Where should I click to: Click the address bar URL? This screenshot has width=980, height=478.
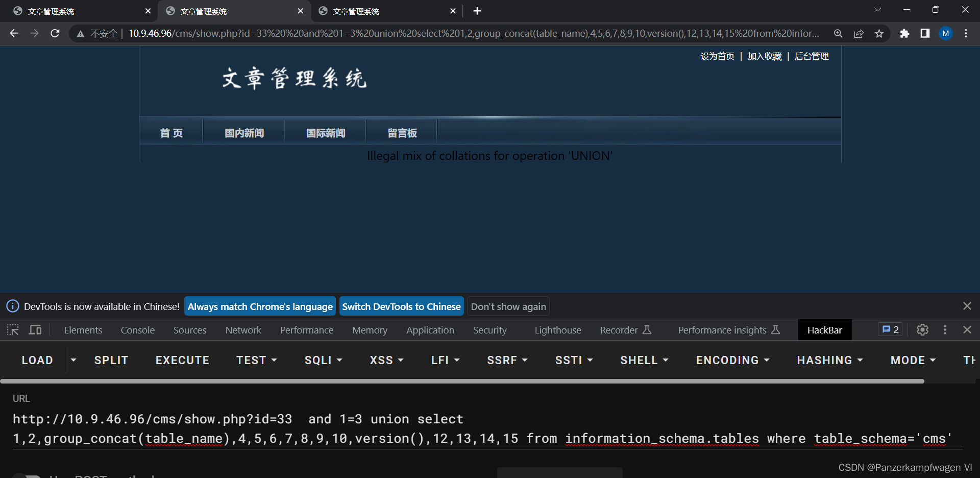[474, 33]
